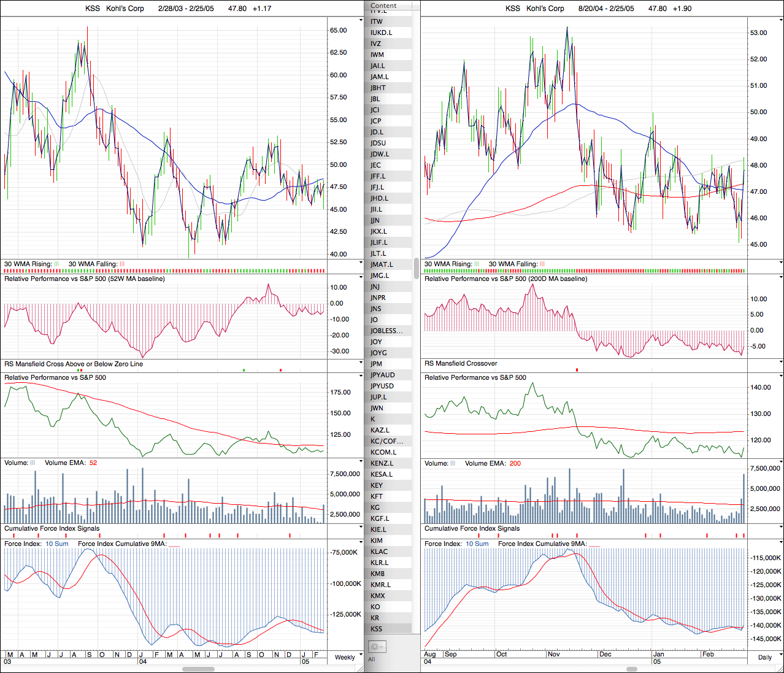This screenshot has width=784, height=673.
Task: Expand weekly RS Mansfield Cross panel menu arrow
Action: point(361,363)
